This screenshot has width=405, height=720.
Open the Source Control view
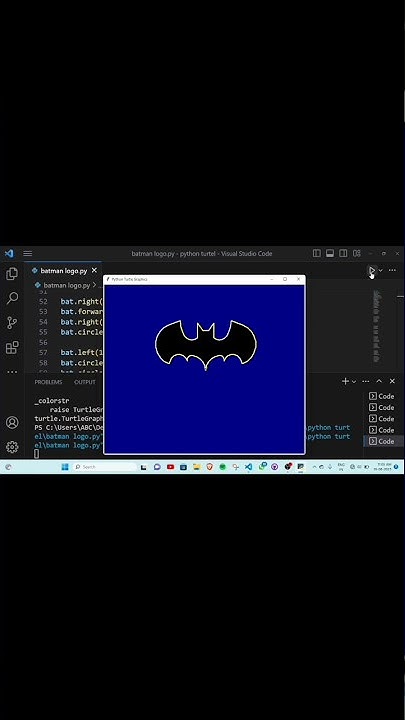click(x=12, y=323)
